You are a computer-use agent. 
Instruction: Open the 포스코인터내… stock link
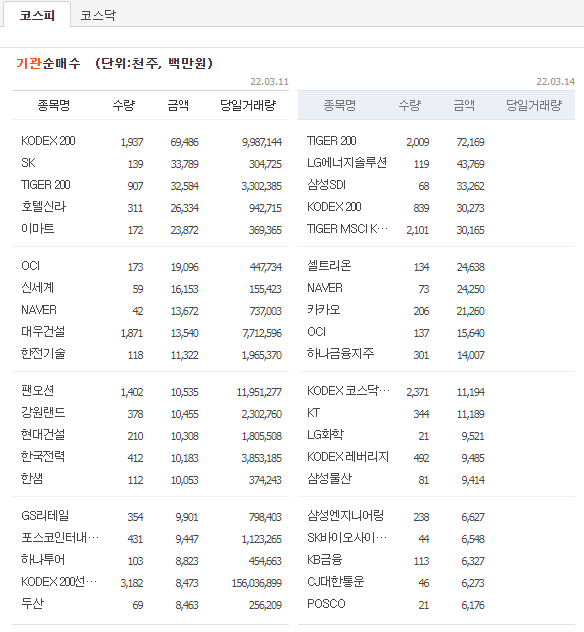[x=60, y=538]
